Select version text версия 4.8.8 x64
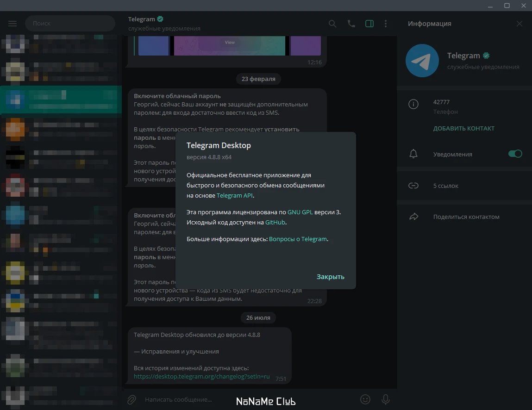532x410 pixels. pos(209,157)
